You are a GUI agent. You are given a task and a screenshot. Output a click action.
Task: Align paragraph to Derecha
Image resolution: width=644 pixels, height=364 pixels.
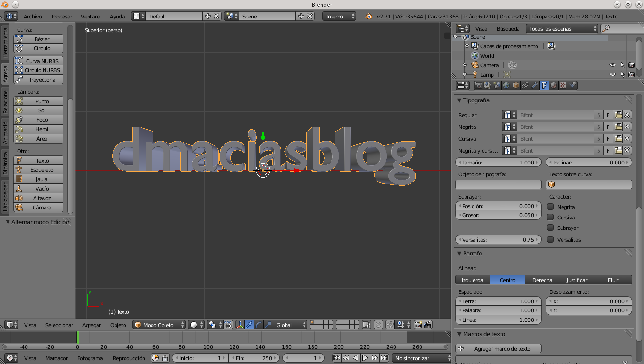542,280
